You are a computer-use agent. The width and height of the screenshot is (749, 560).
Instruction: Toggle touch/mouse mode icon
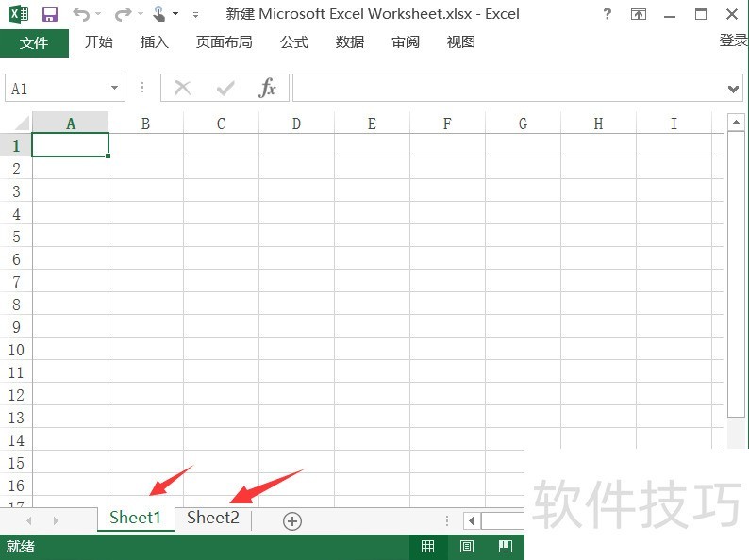point(159,14)
